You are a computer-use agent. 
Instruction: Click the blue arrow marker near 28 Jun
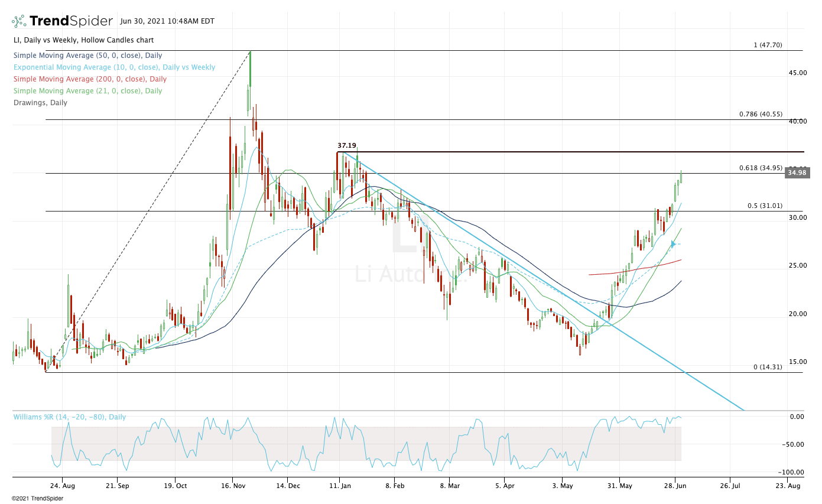(673, 243)
